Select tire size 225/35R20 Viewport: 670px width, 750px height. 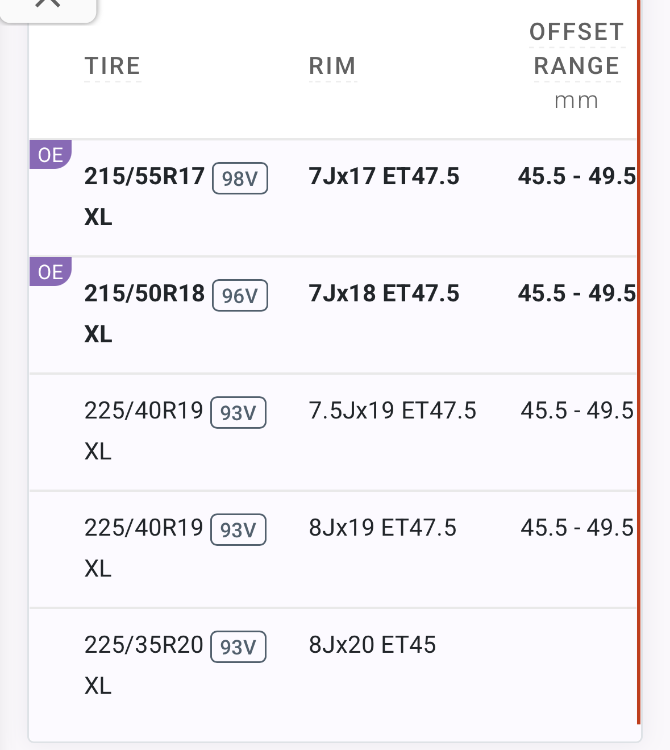(x=144, y=645)
